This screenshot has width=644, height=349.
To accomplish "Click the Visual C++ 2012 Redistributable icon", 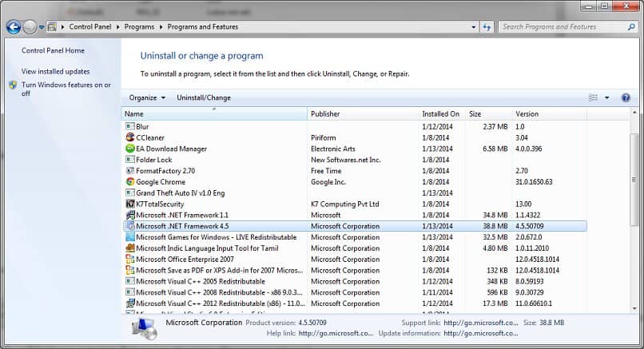I will (130, 303).
